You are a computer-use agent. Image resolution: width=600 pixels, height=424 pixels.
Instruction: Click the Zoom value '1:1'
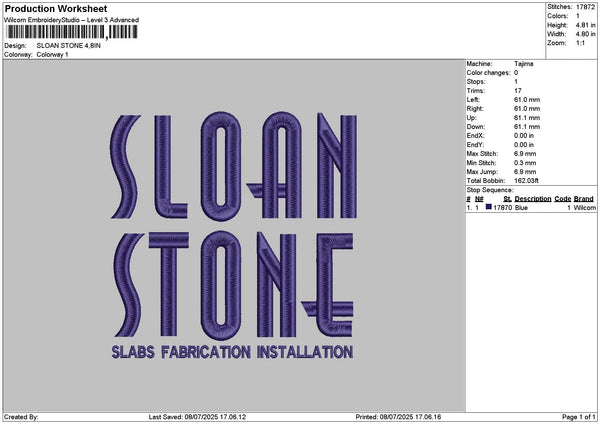tap(580, 43)
